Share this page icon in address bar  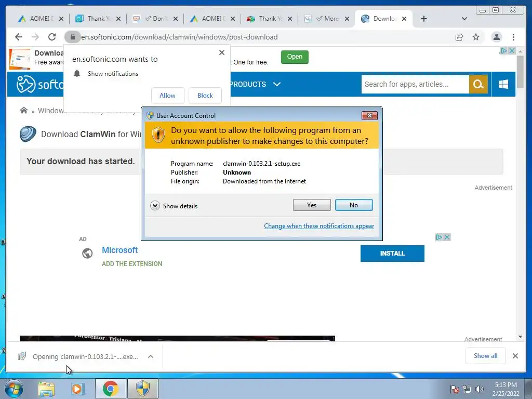point(459,37)
